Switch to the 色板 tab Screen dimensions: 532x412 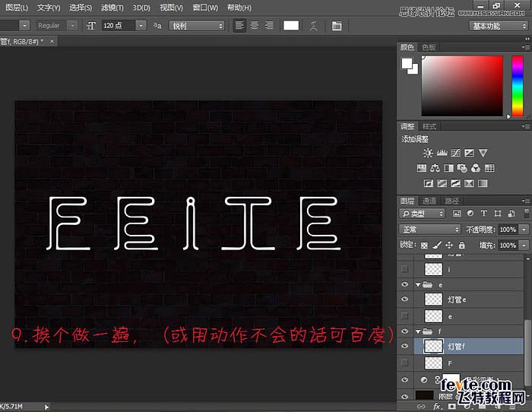tap(429, 47)
